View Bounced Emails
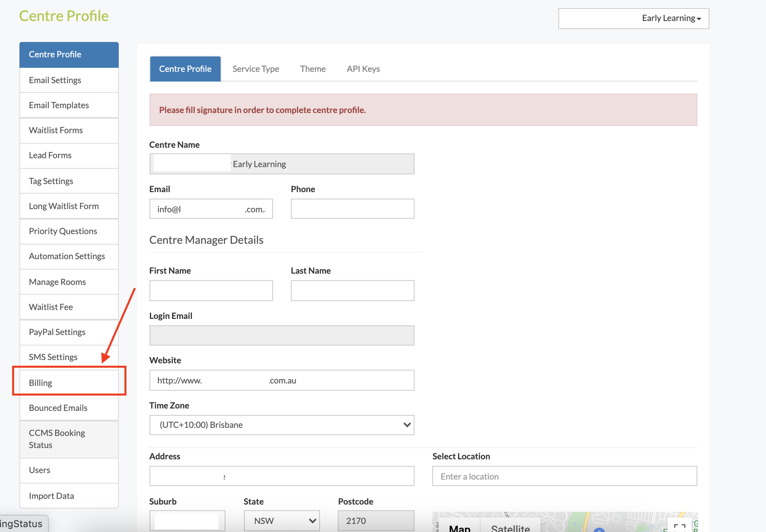Viewport: 766px width, 532px height. 69,408
